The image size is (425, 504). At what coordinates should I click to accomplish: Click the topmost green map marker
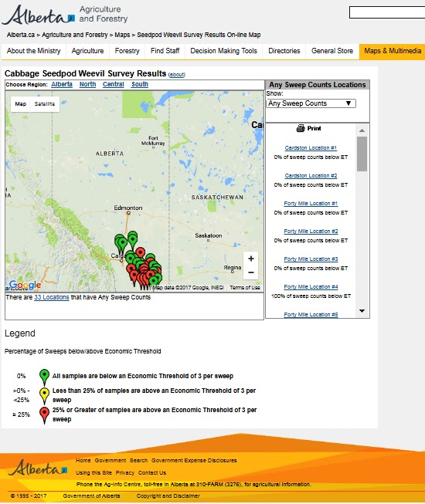pos(132,237)
